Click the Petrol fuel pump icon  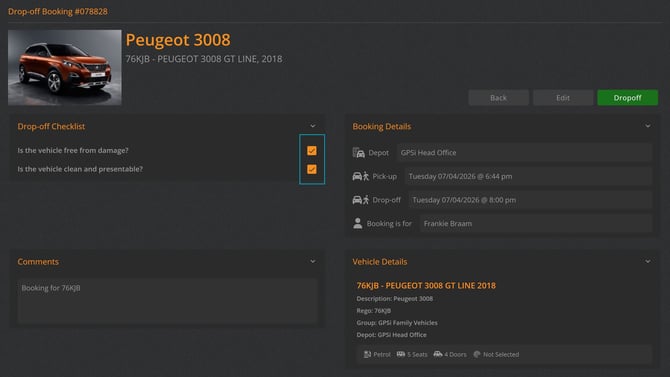click(367, 354)
